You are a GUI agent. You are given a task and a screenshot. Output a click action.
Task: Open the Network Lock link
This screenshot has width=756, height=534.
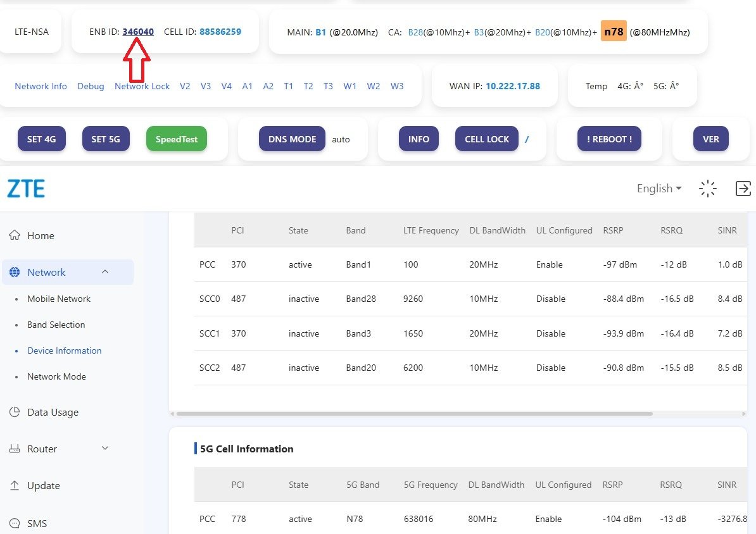point(142,86)
